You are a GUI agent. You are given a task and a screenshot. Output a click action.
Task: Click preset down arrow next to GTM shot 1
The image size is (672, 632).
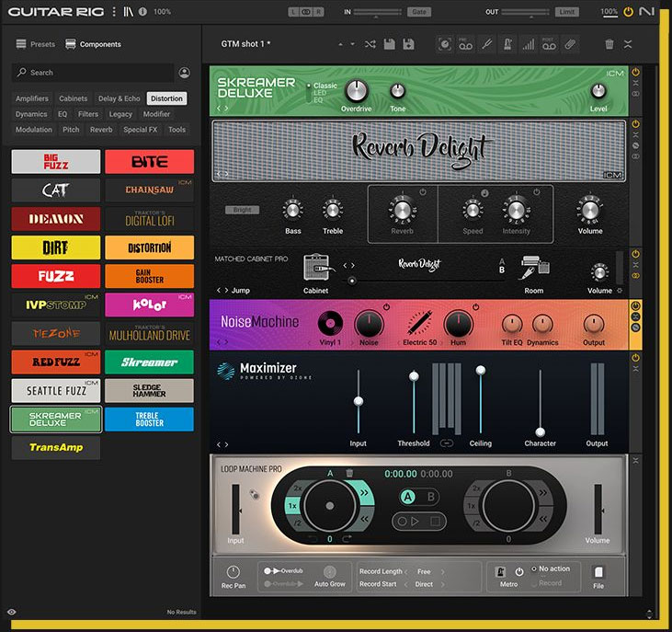[353, 44]
